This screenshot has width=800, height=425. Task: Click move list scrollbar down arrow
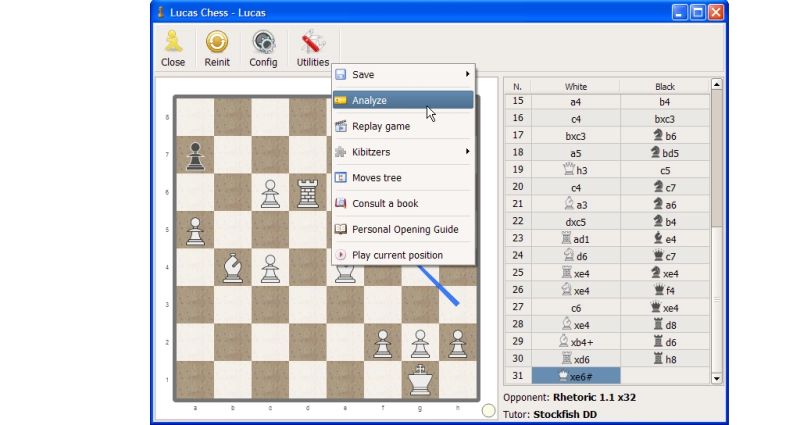(x=716, y=378)
